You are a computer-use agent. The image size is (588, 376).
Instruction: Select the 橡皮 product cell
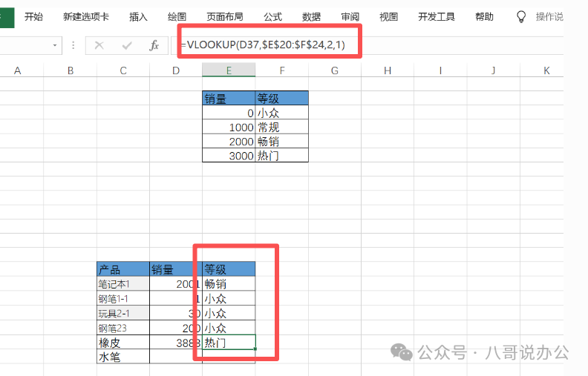pyautogui.click(x=123, y=342)
